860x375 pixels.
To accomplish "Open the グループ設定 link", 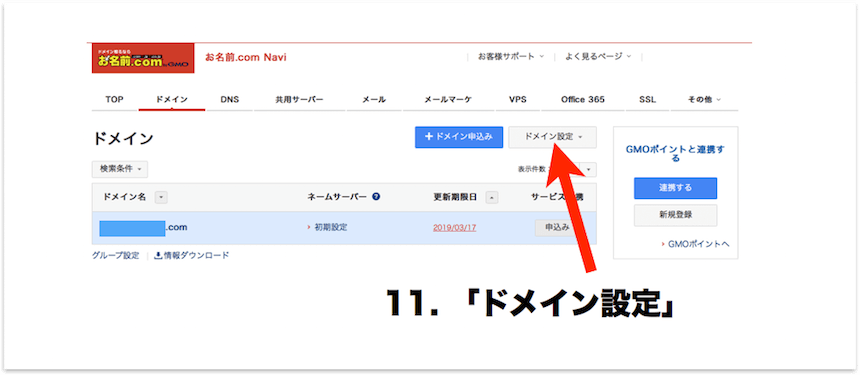I will click(116, 255).
